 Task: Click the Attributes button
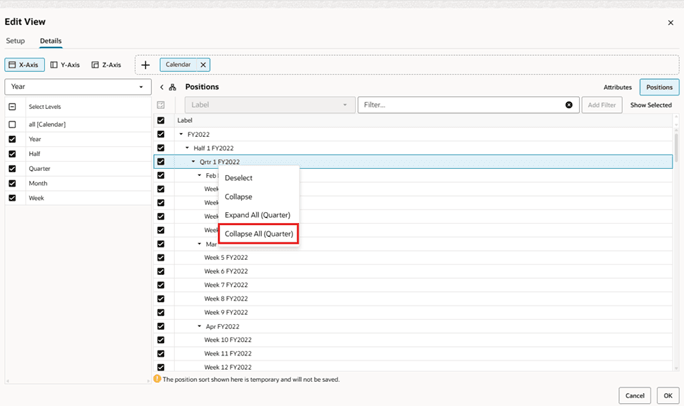[617, 87]
